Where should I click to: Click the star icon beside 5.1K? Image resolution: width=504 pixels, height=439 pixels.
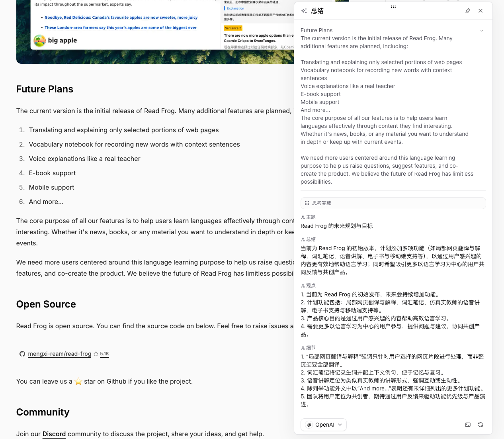click(x=96, y=354)
